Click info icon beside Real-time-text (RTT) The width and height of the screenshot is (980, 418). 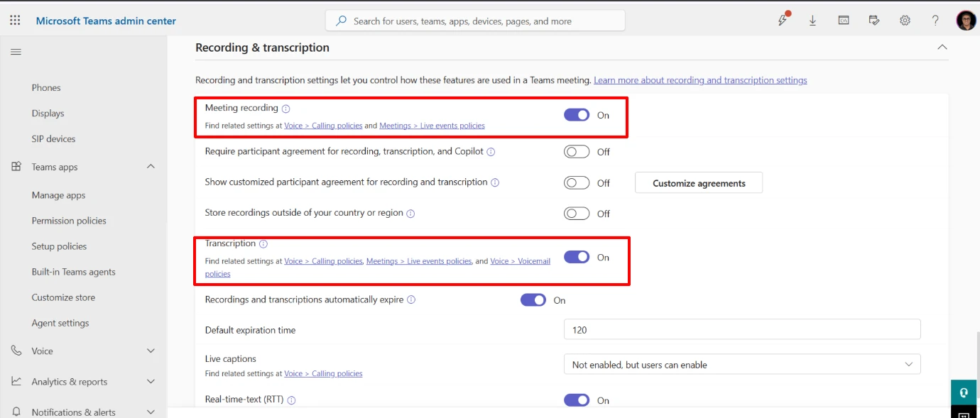point(291,400)
